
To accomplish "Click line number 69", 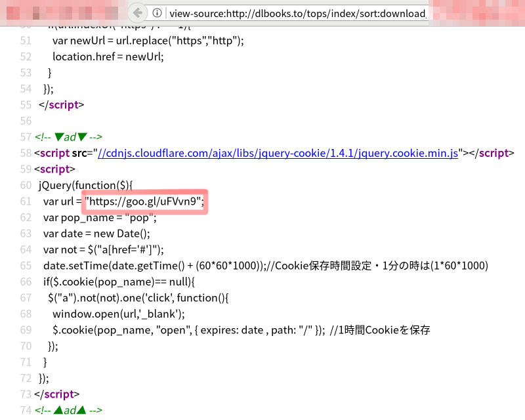I will coord(26,330).
